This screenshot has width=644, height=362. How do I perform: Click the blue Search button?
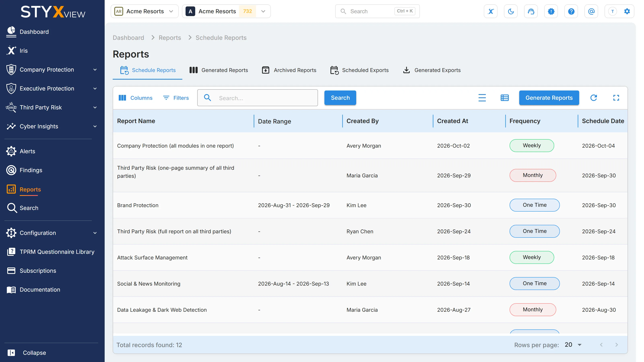pyautogui.click(x=340, y=98)
